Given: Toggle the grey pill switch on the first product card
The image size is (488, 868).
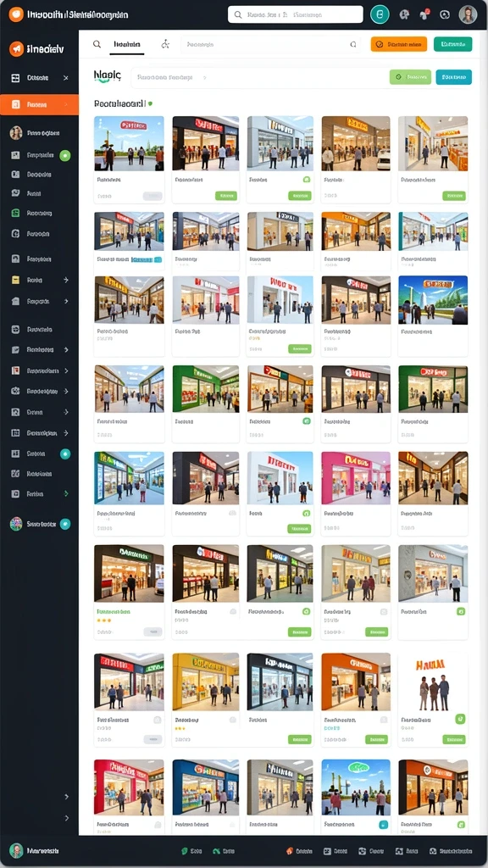Looking at the screenshot, I should (x=152, y=196).
